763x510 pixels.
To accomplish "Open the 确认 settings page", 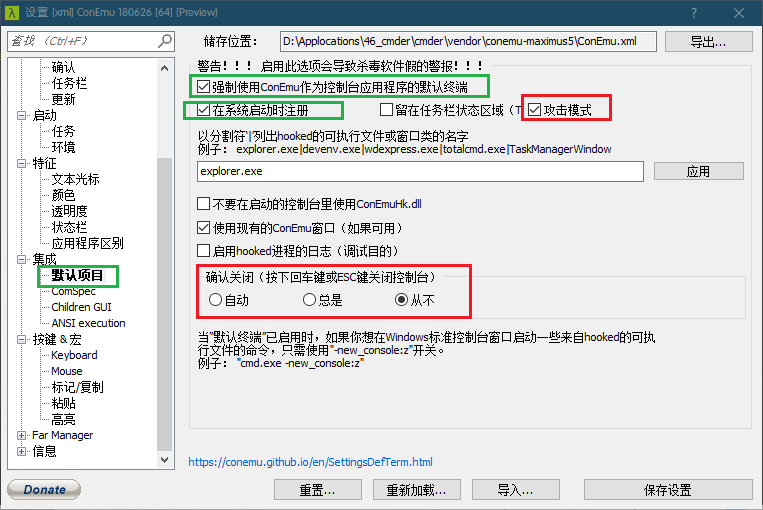I will point(63,67).
